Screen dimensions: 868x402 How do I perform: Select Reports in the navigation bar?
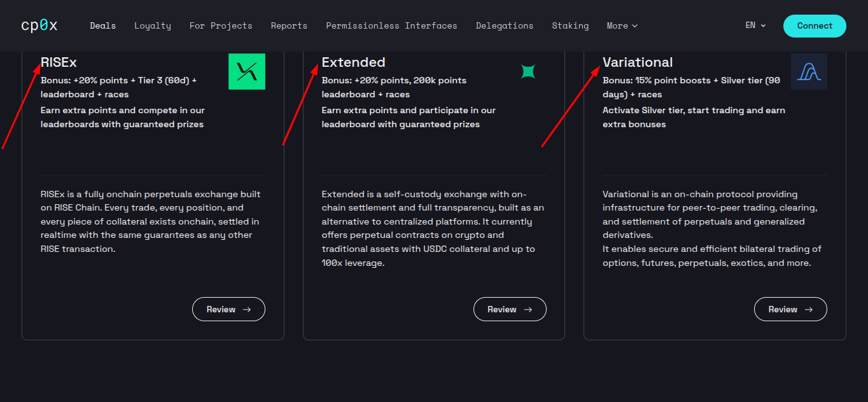tap(289, 25)
